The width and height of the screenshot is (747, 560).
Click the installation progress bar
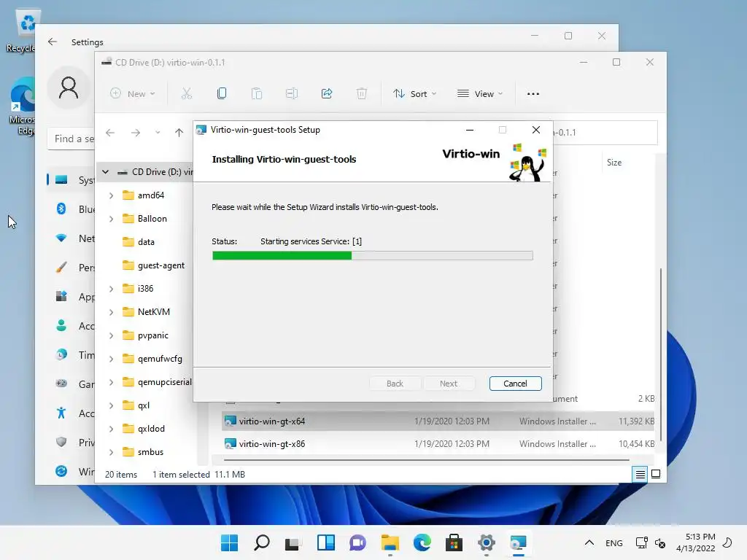click(x=373, y=256)
